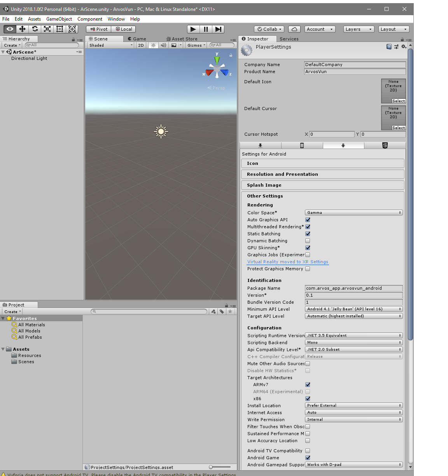Collapse the ArScene hierarchy item

3,52
